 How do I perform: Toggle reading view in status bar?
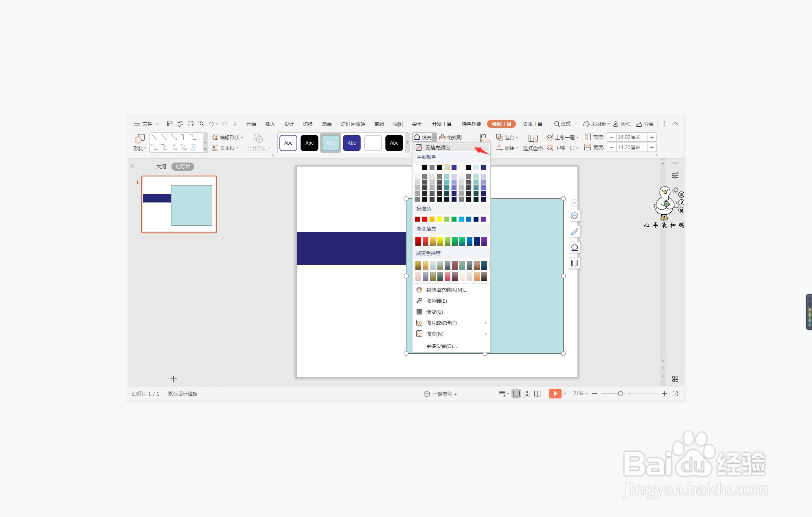click(538, 394)
